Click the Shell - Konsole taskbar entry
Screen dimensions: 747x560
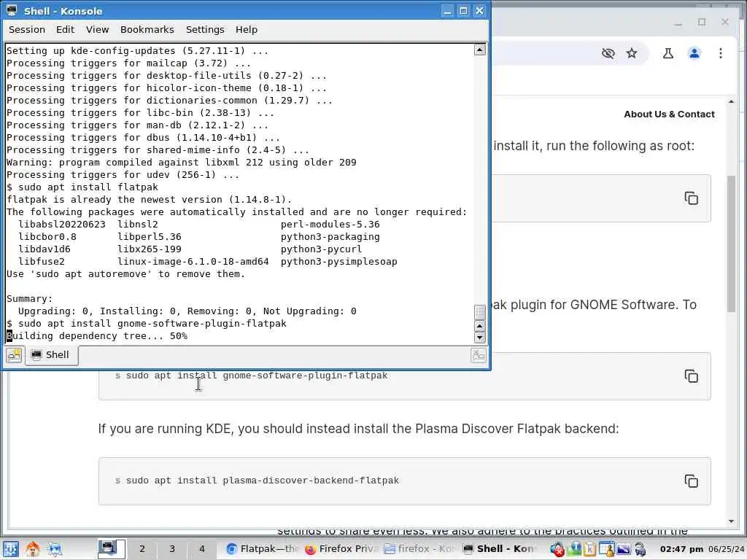coord(499,549)
